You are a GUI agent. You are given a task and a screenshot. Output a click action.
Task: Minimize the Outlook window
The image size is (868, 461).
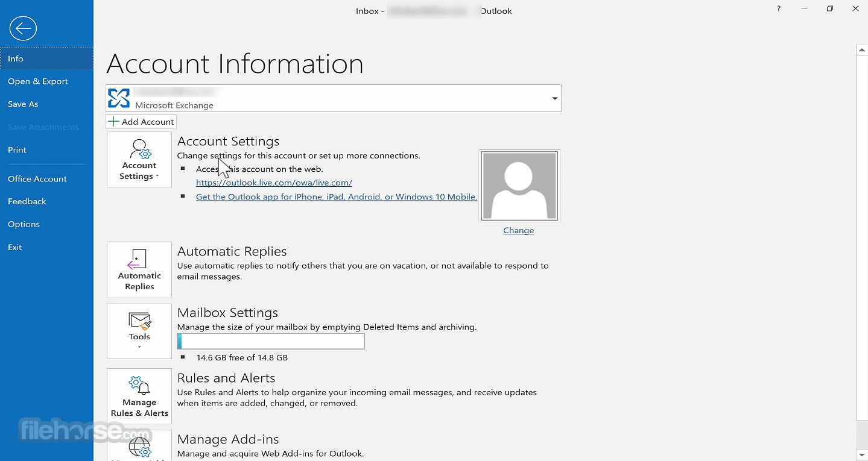[x=804, y=9]
